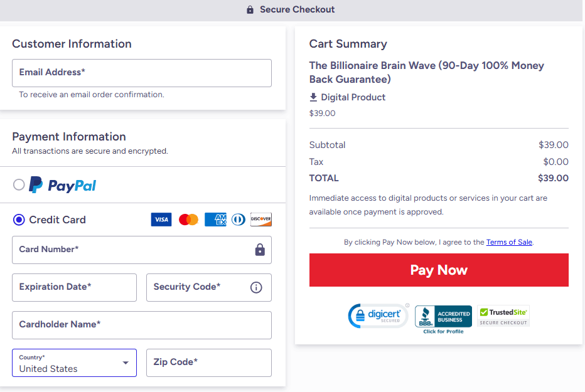The height and width of the screenshot is (392, 585).
Task: Open BBB Accredited Business profile badge
Action: pyautogui.click(x=443, y=319)
